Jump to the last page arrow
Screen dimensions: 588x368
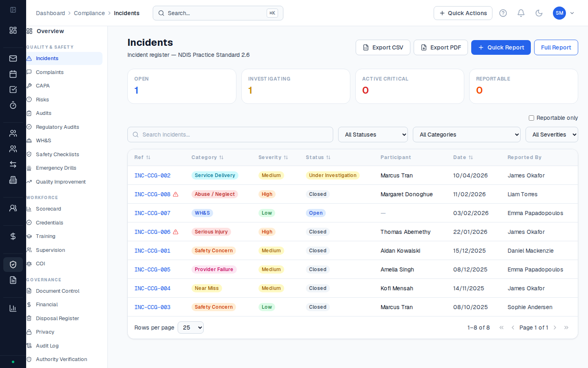(x=566, y=328)
